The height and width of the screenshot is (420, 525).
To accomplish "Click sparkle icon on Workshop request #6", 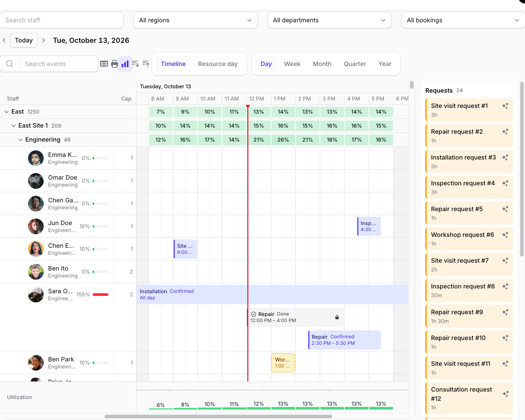I will click(x=505, y=235).
